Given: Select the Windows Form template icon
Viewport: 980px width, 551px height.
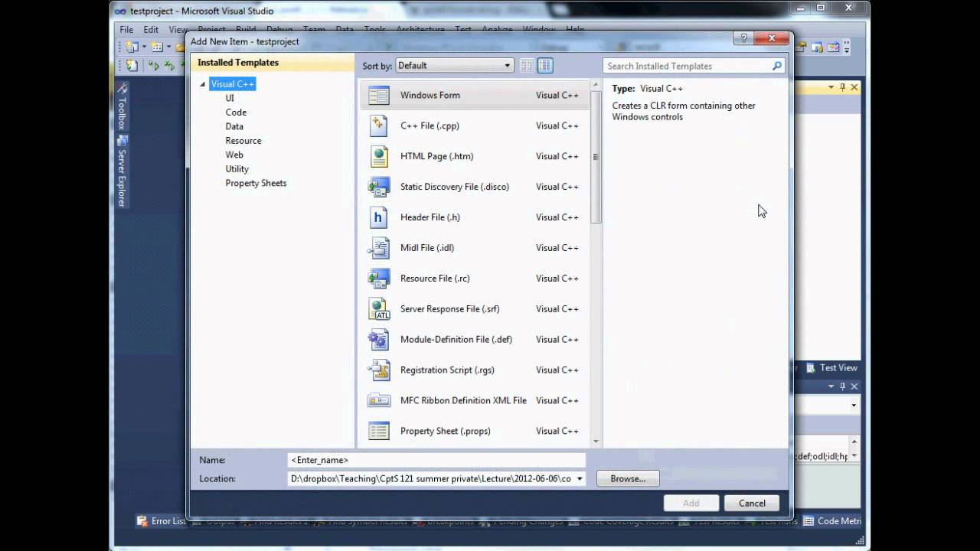Looking at the screenshot, I should (x=379, y=95).
